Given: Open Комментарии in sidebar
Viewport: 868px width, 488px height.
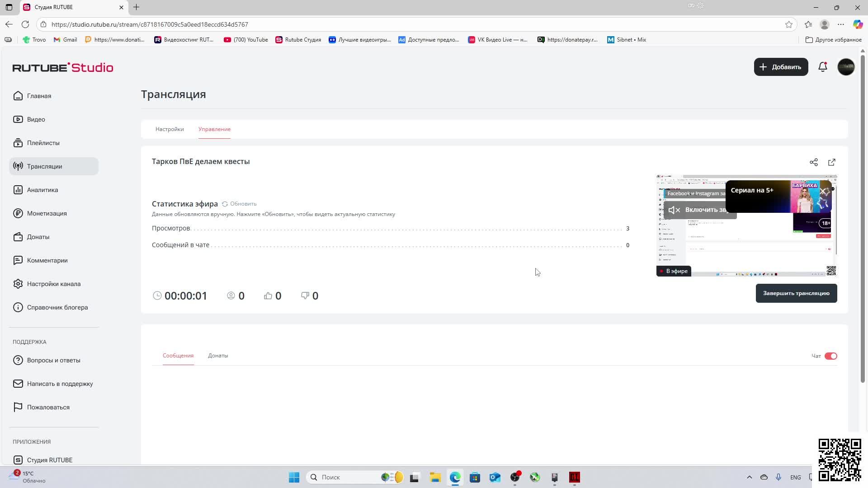Looking at the screenshot, I should click(x=47, y=260).
